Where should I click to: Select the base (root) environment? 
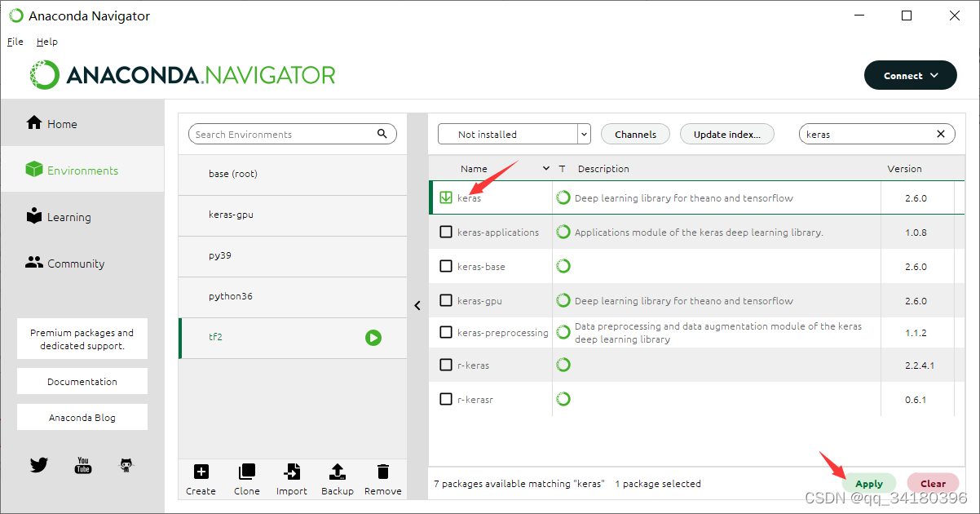(x=293, y=175)
